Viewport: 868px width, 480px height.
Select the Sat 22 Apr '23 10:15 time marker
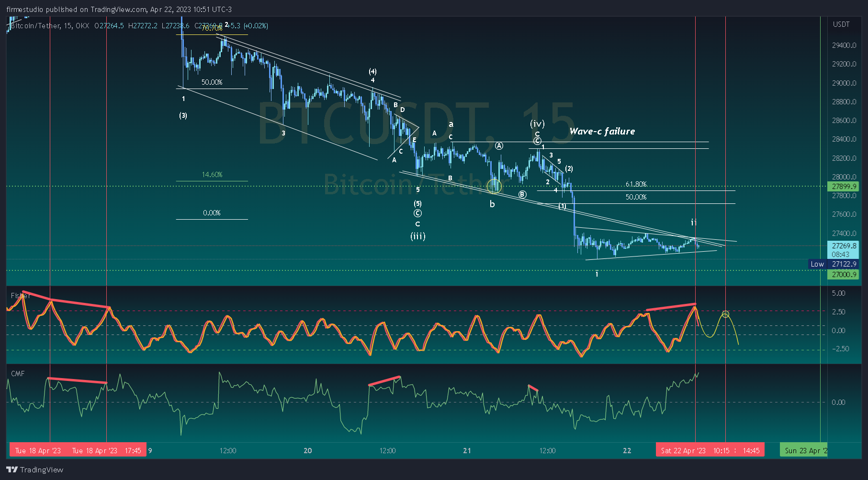pyautogui.click(x=695, y=450)
